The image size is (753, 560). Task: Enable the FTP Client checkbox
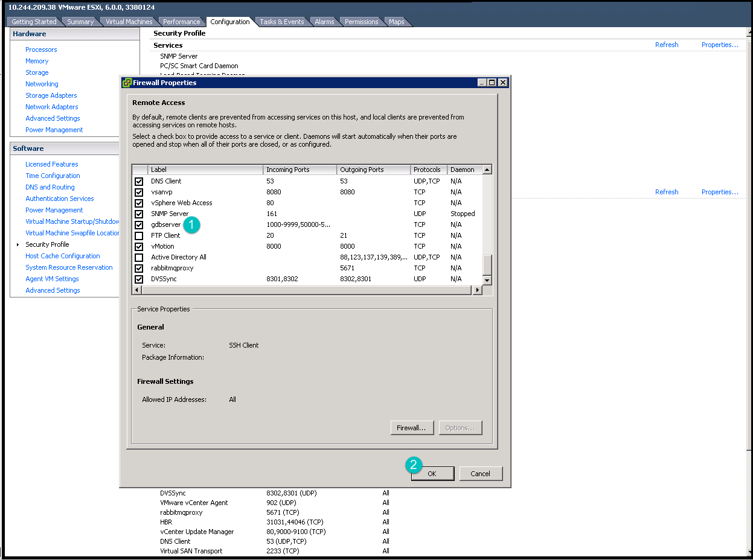point(139,235)
